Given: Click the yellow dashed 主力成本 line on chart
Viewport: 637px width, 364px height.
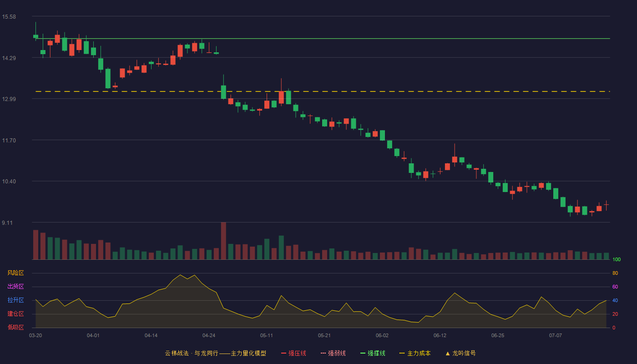Looking at the screenshot, I should click(322, 91).
